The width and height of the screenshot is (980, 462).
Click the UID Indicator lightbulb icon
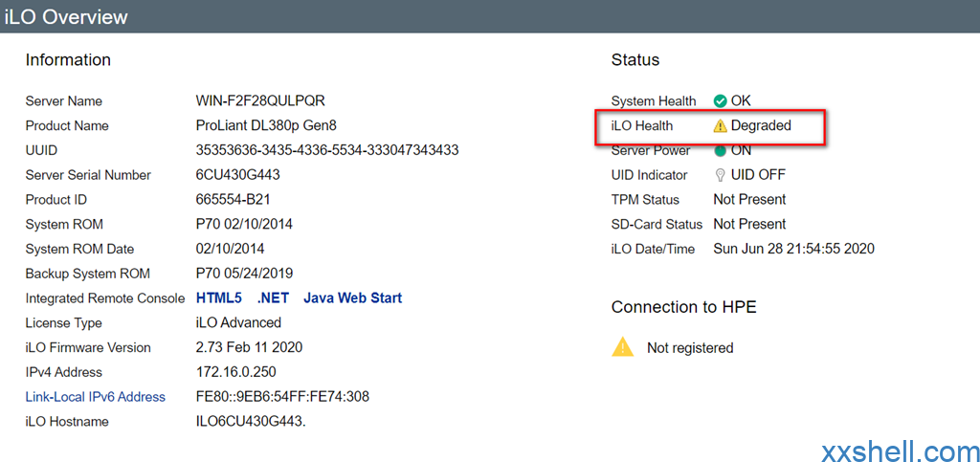pyautogui.click(x=720, y=175)
